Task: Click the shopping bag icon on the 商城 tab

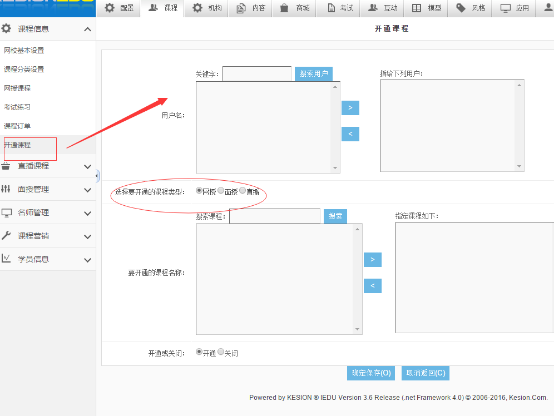Action: click(x=284, y=8)
